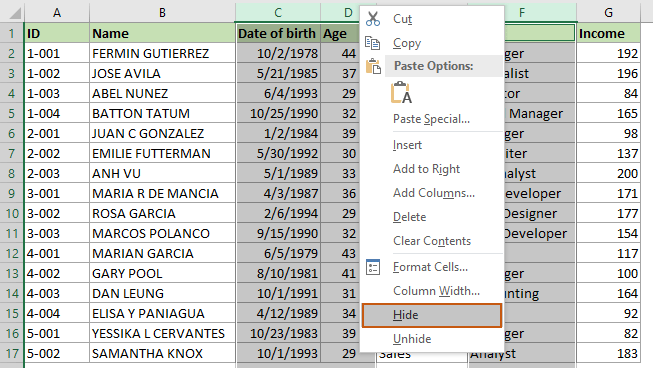Click cell JUAN C GONZALEZ
Screen dimensions: 653x368
162,133
